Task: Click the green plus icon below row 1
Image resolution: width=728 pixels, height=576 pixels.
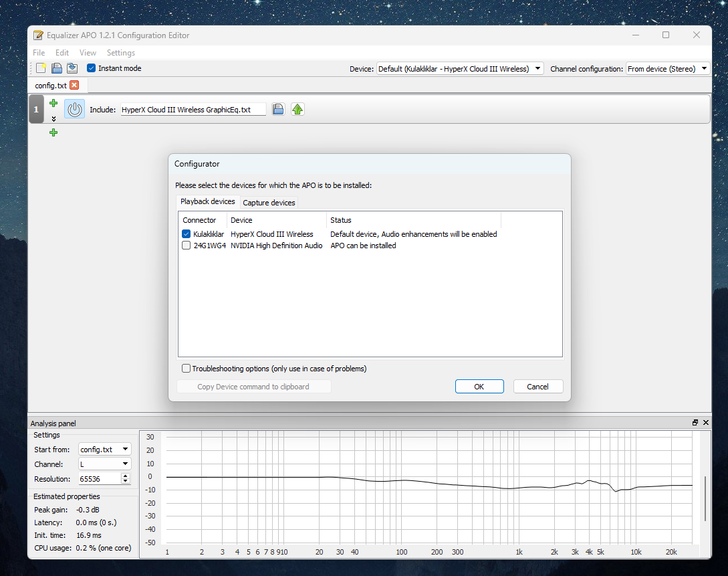Action: click(x=53, y=132)
